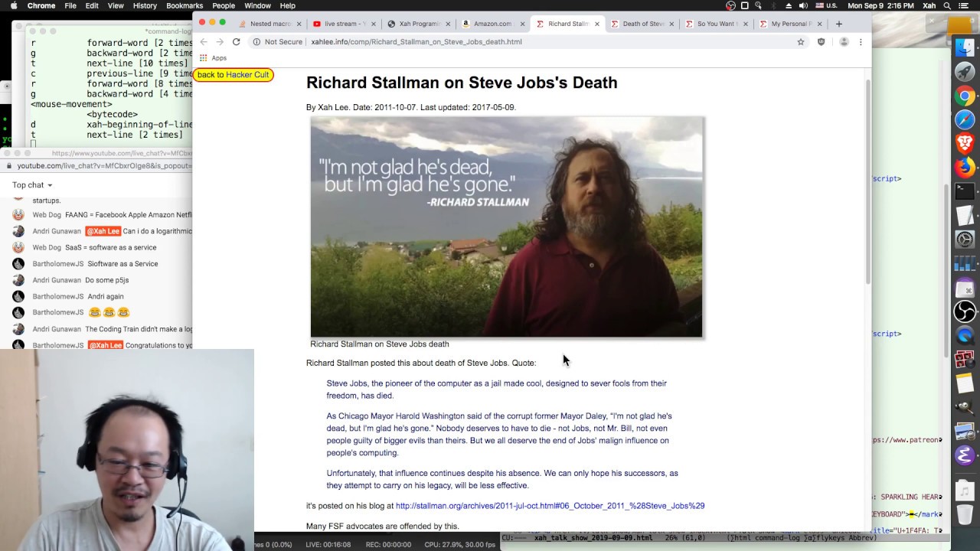This screenshot has width=980, height=551.
Task: Click the back to Hacker Cult button
Action: [233, 75]
